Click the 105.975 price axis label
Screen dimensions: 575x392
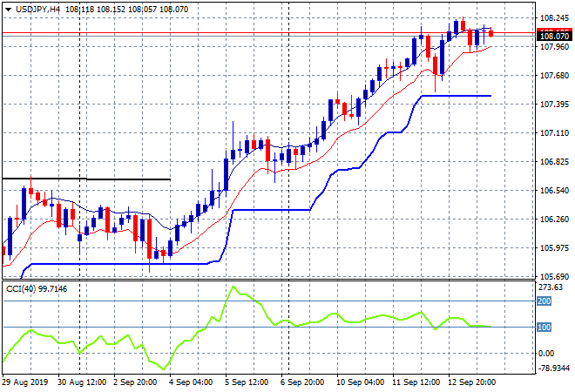pyautogui.click(x=554, y=248)
